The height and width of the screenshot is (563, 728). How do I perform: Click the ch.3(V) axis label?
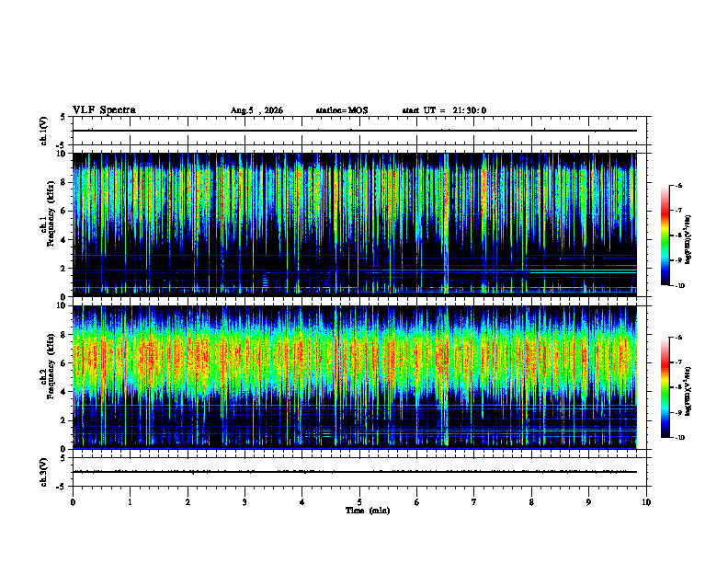(x=43, y=473)
